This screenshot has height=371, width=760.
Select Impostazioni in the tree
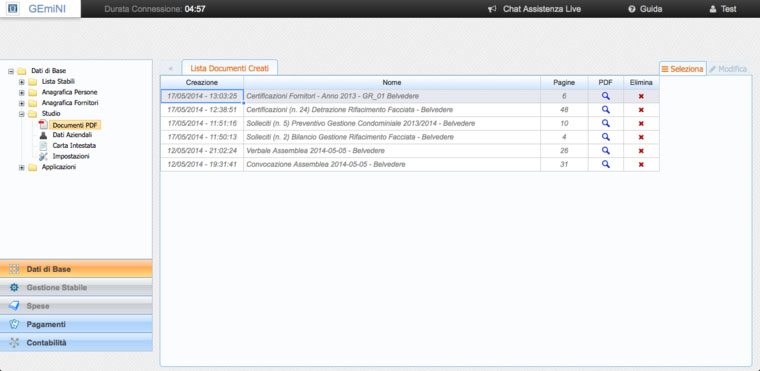(71, 156)
